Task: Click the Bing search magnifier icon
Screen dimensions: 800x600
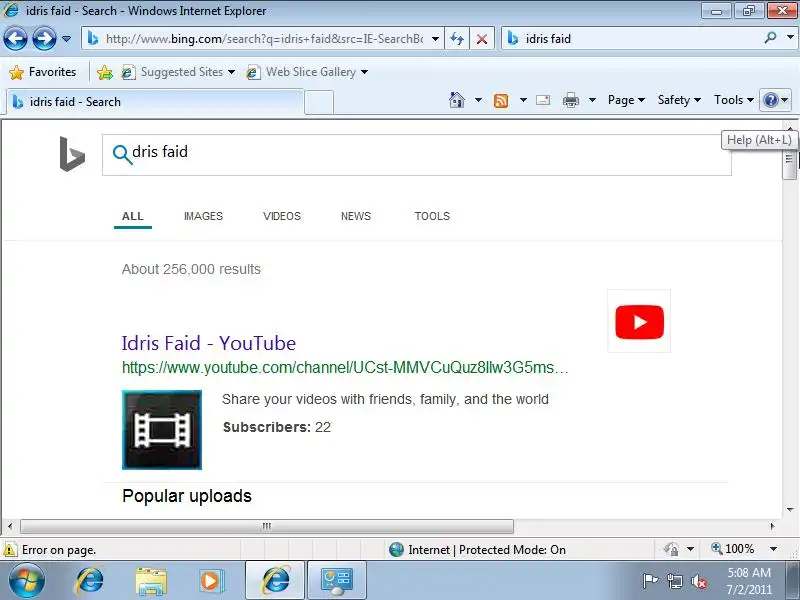Action: tap(122, 154)
